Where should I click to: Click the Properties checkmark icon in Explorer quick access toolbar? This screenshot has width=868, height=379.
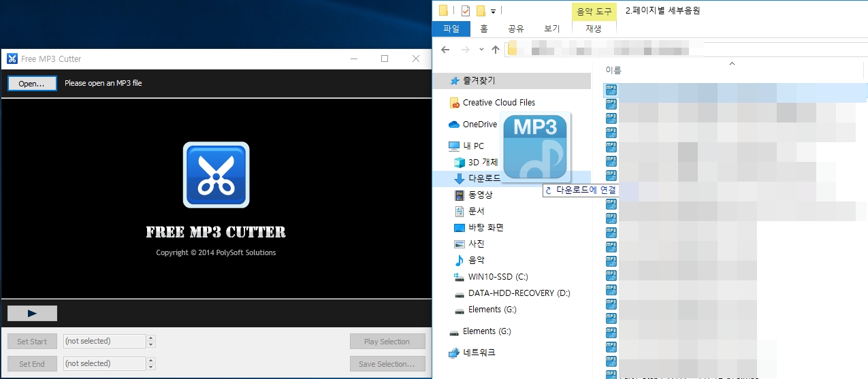466,10
